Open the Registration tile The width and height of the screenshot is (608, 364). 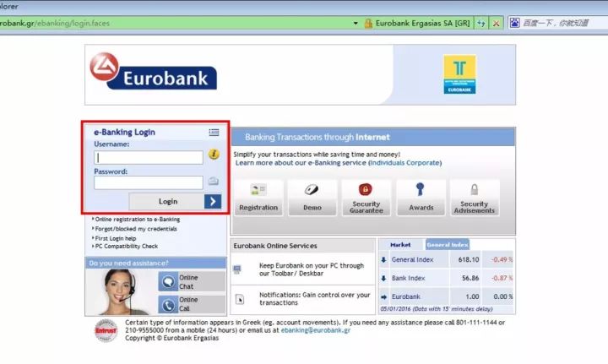coord(258,198)
